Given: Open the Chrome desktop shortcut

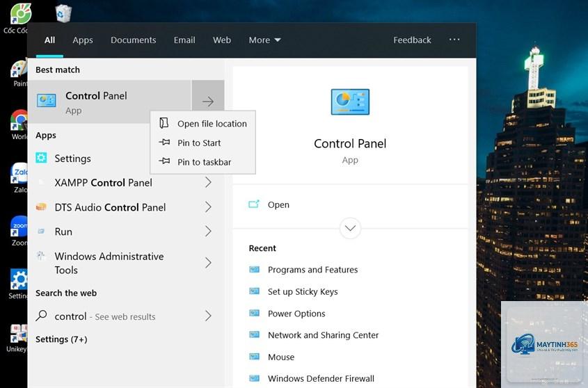Looking at the screenshot, I should [x=19, y=124].
